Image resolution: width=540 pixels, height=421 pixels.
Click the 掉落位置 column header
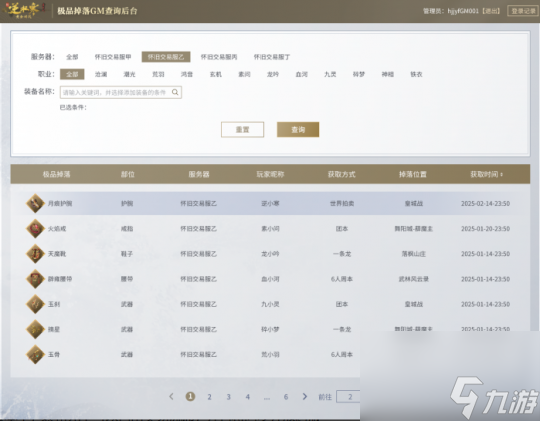(413, 174)
